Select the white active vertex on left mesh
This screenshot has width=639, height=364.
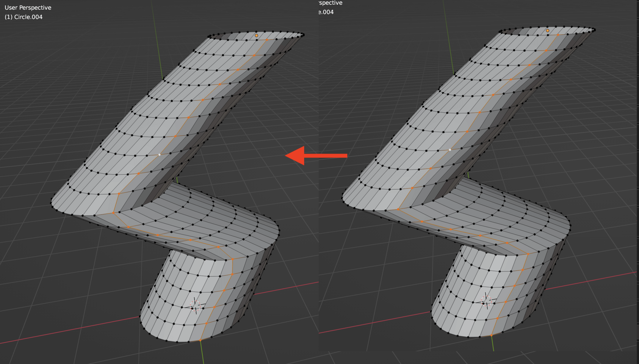160,155
